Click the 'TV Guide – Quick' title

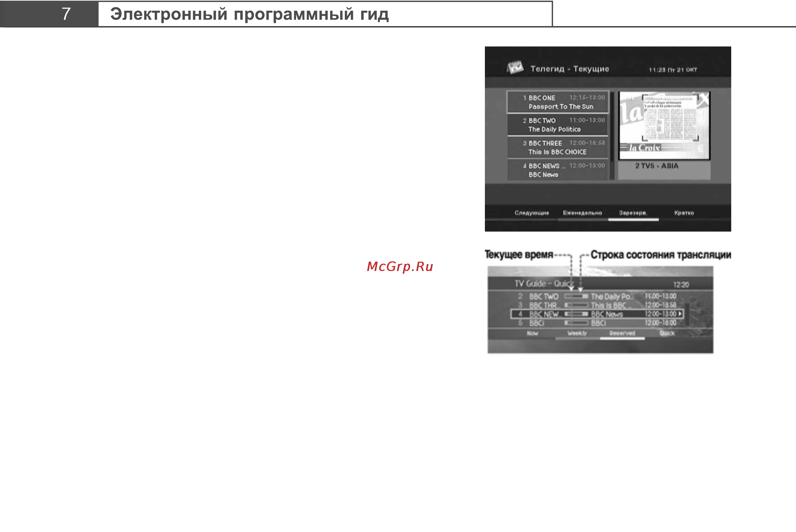[x=544, y=284]
